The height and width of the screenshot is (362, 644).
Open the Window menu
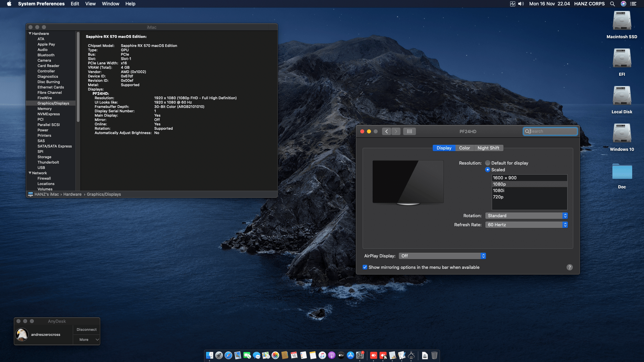pyautogui.click(x=110, y=4)
